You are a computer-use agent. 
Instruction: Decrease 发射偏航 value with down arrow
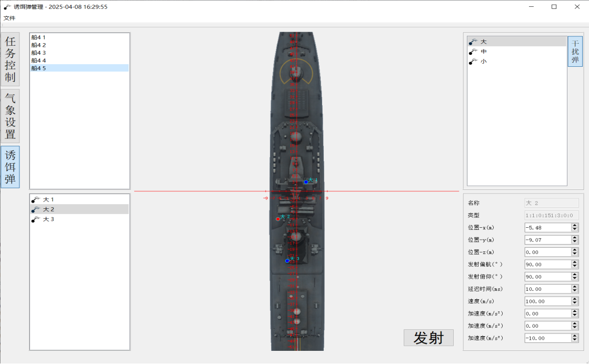click(575, 267)
